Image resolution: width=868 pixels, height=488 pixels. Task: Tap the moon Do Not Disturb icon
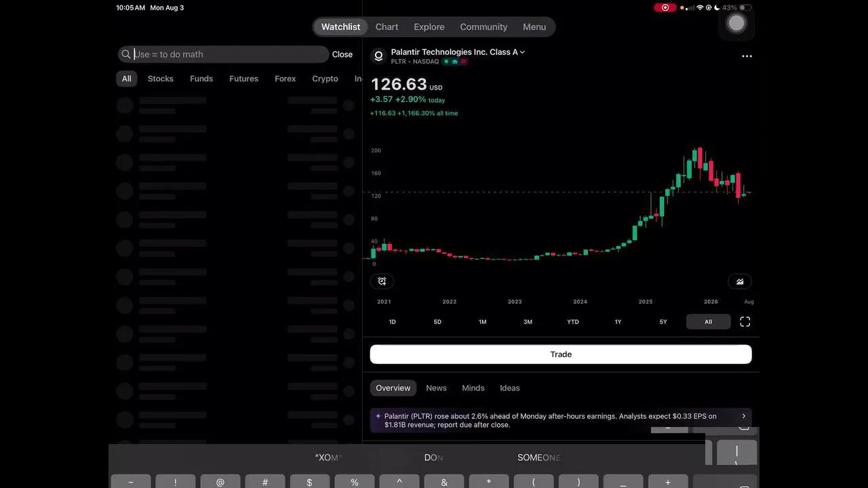(717, 7)
